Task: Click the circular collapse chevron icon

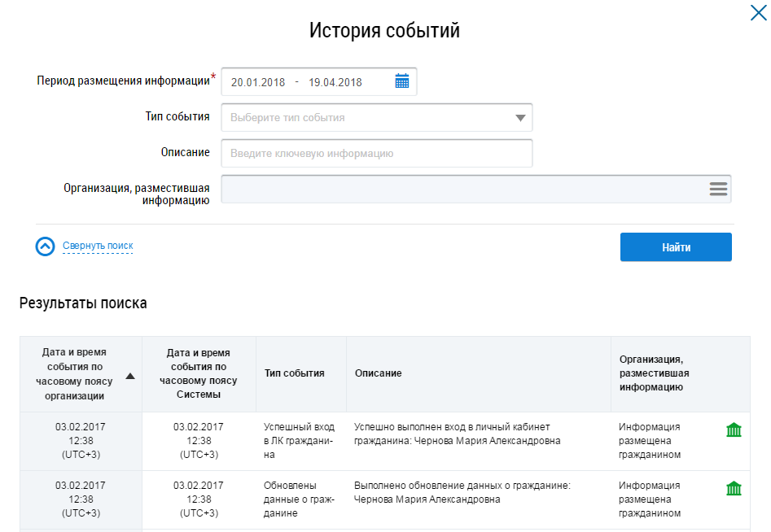Action: click(x=46, y=246)
